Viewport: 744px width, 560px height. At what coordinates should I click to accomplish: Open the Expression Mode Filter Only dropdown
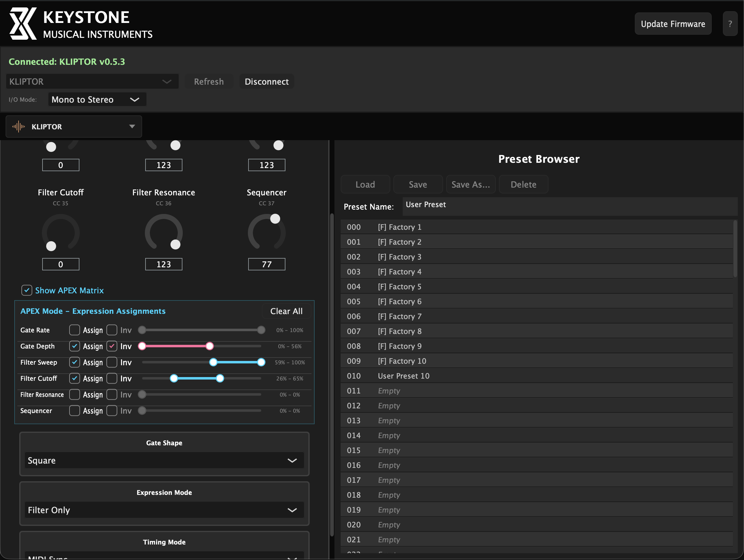(164, 510)
